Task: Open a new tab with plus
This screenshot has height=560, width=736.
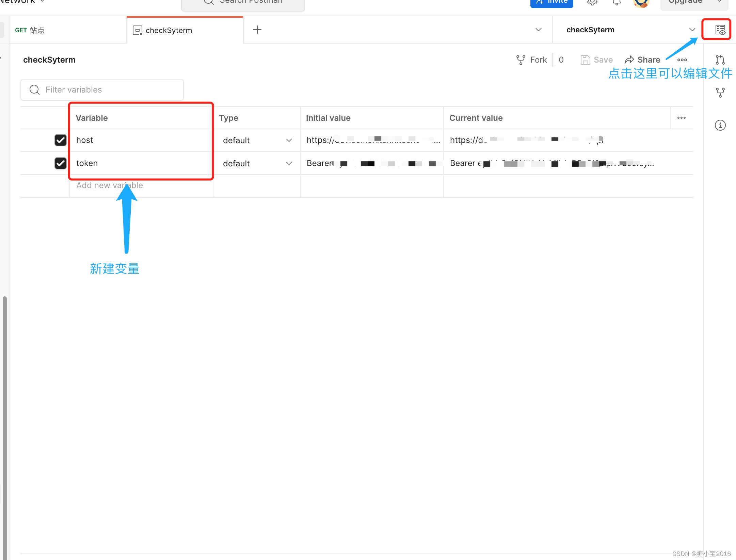Action: [x=257, y=30]
